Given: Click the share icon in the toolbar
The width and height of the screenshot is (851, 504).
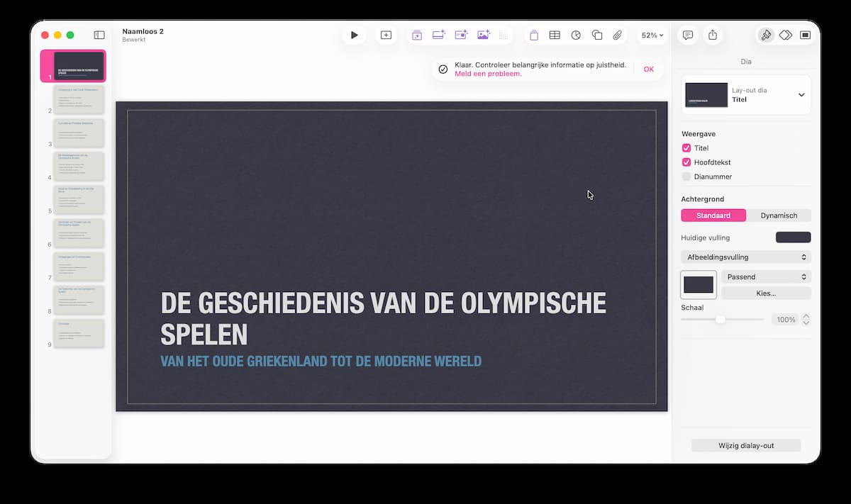Looking at the screenshot, I should tap(713, 35).
